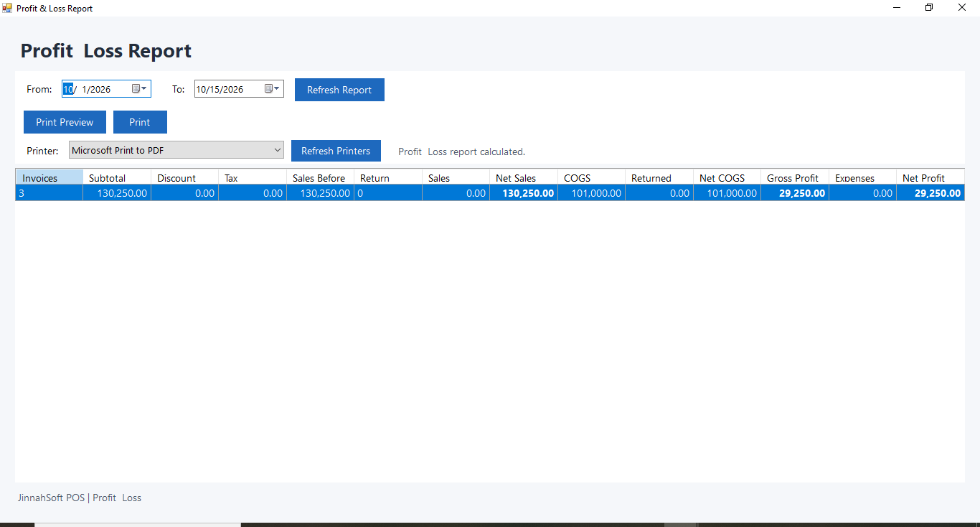This screenshot has width=980, height=527.
Task: Select the month in the From date field
Action: pyautogui.click(x=68, y=89)
